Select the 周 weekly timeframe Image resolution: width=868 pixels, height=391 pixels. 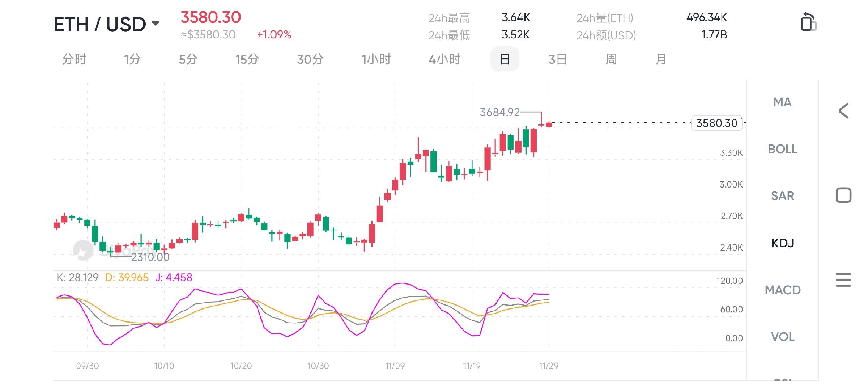611,59
